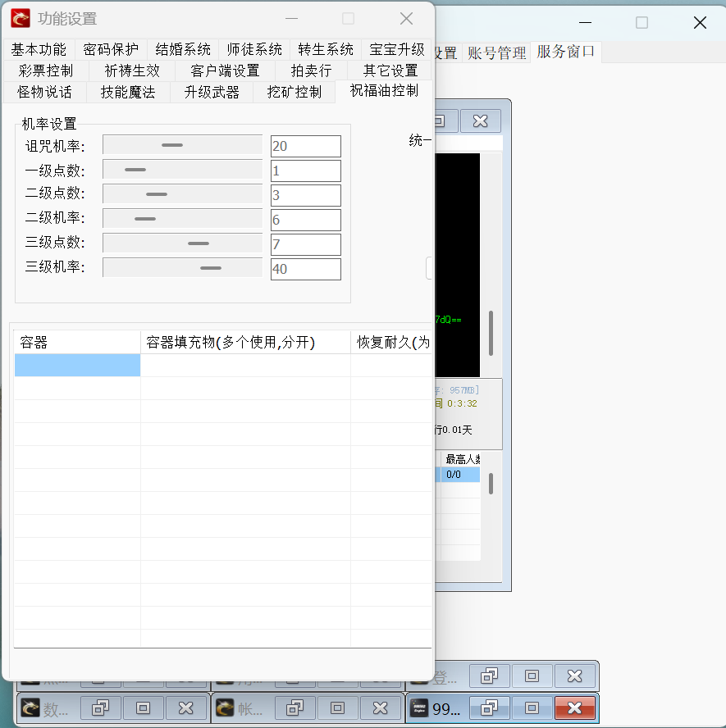
Task: Switch to the 密码保护 tab
Action: click(111, 50)
